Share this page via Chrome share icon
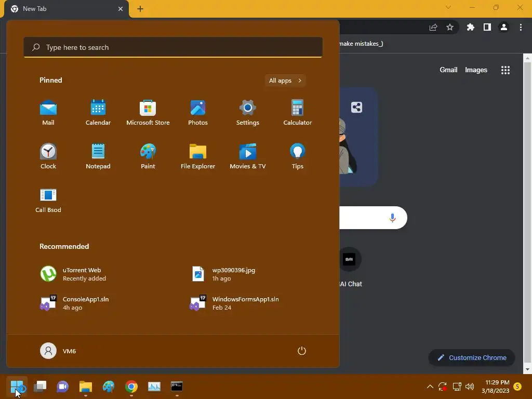532x399 pixels. coord(433,28)
